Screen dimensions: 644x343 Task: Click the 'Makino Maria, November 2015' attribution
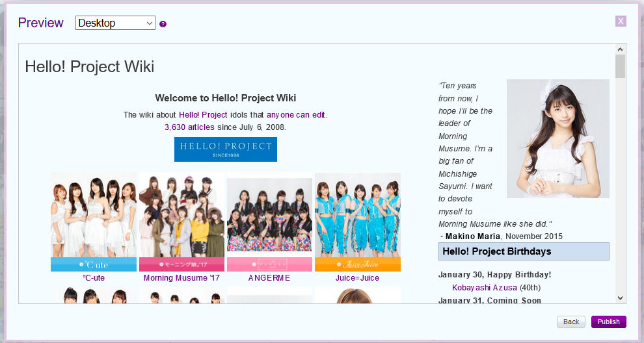[504, 236]
